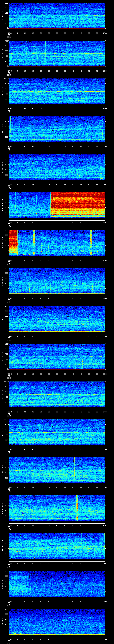Image resolution: width=114 pixels, height=644 pixels.
Task: Select the spectrogram panel starting at 17:23:00
Action: coord(57,280)
